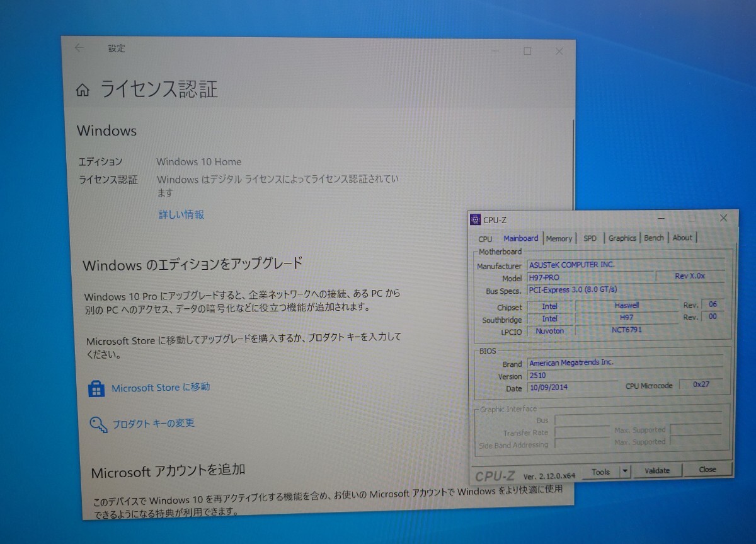756x544 pixels.
Task: Click the CPU Microcode 0x27 field
Action: pyautogui.click(x=701, y=385)
